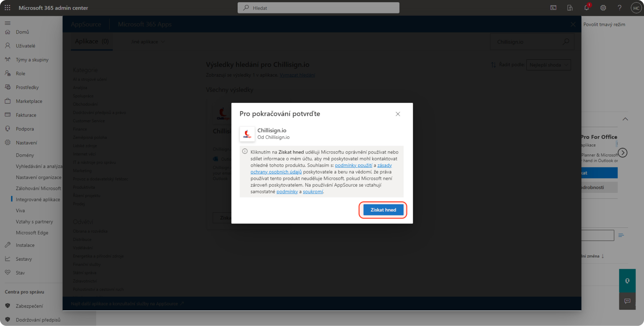The height and width of the screenshot is (326, 644).
Task: Open Nejlepší shoda sort dropdown
Action: tap(548, 65)
